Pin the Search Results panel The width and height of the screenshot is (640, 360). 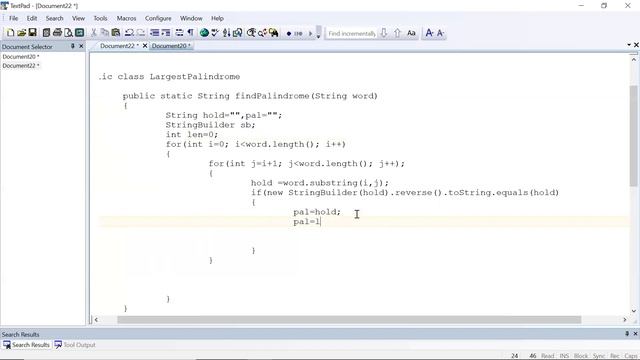tap(627, 334)
